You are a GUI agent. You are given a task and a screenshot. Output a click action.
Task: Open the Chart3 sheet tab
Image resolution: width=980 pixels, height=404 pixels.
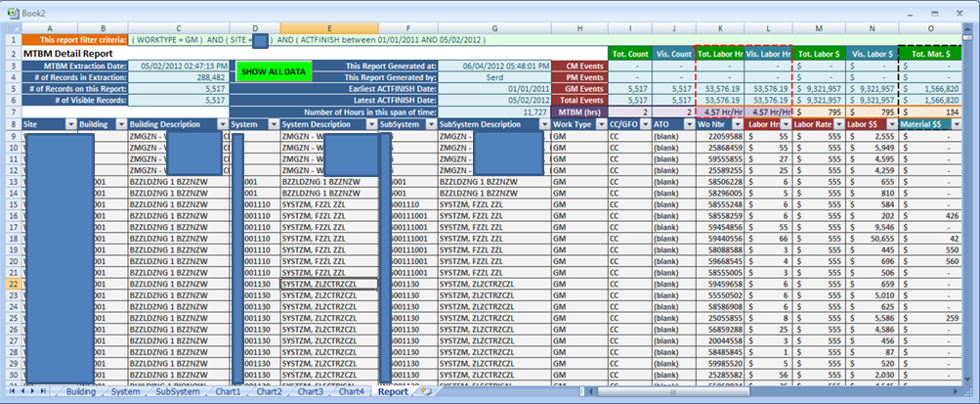(310, 391)
